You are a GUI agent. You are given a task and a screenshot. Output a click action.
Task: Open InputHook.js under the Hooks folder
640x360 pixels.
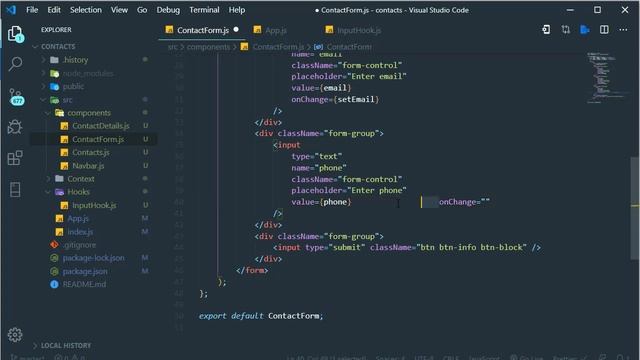click(x=94, y=205)
